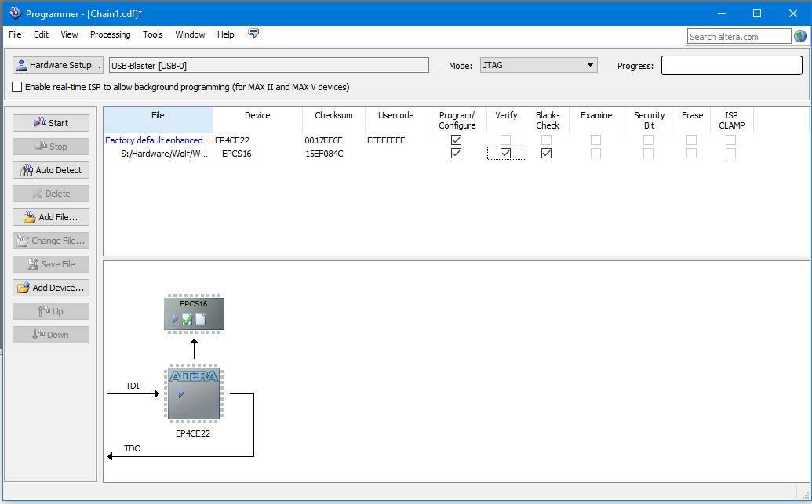
Task: Click the Program/Configure column header
Action: [x=457, y=120]
